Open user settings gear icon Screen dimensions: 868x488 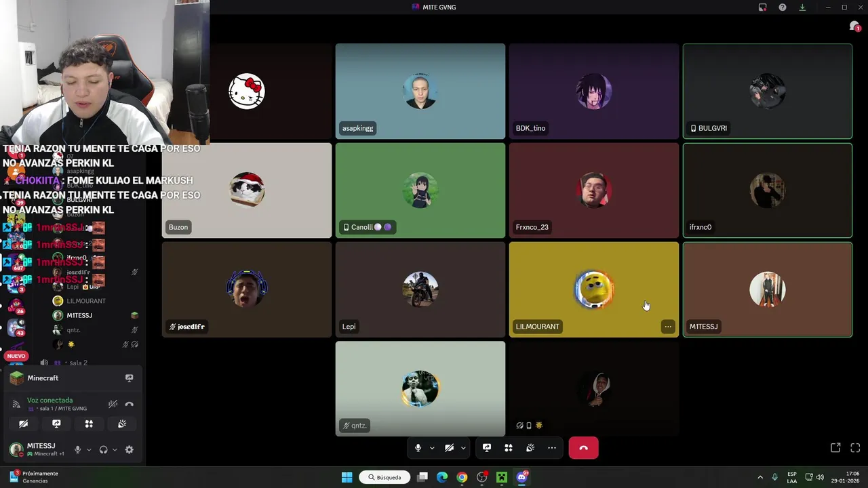[x=129, y=449]
